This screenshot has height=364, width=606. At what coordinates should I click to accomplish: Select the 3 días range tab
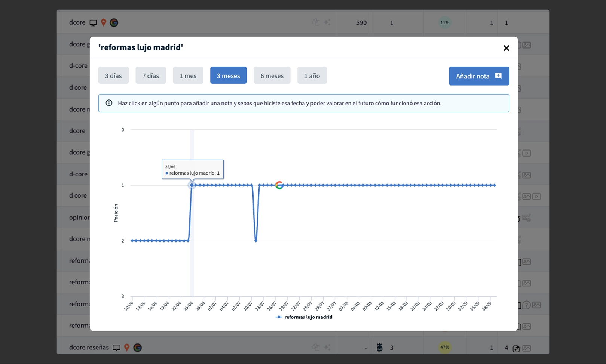113,75
